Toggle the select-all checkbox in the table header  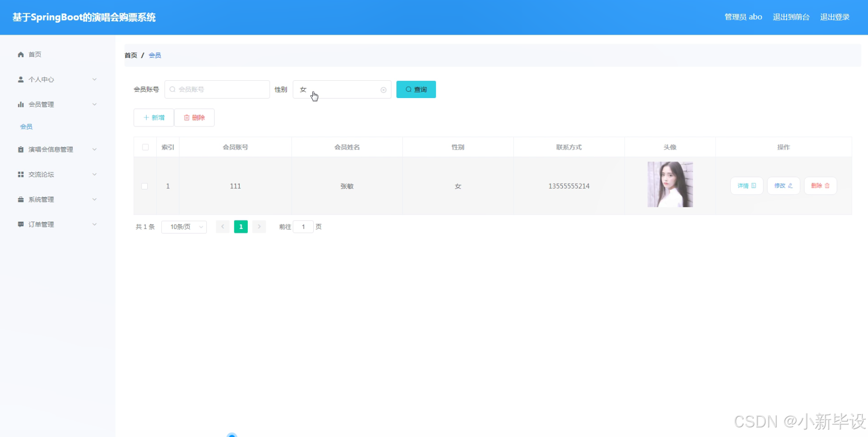[x=144, y=147]
